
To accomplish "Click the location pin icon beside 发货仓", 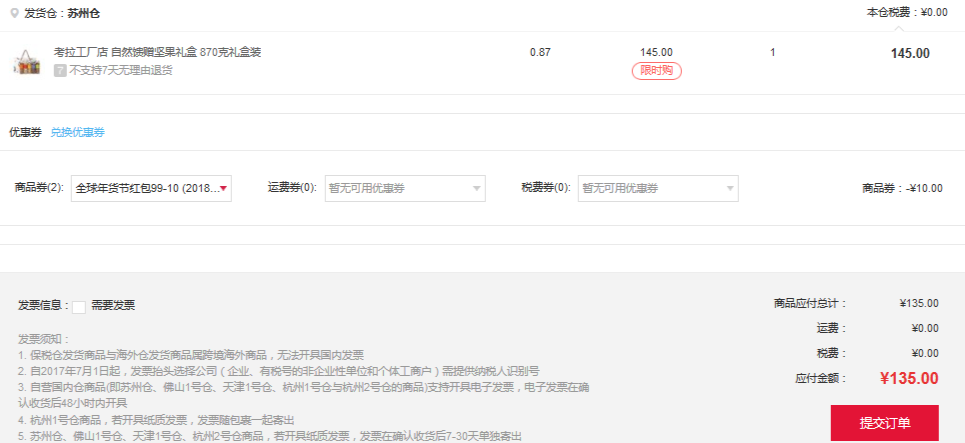I will click(15, 13).
